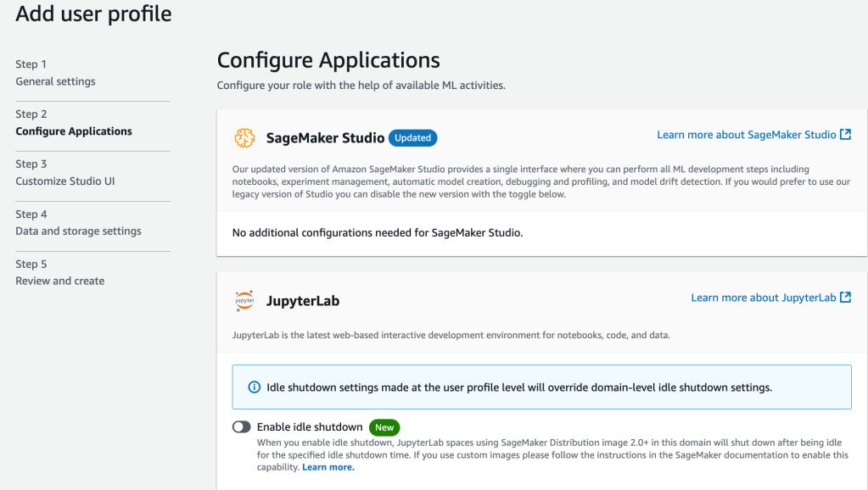Click the JupyterLab section title
Viewport: 868px width, 490px height.
point(303,301)
